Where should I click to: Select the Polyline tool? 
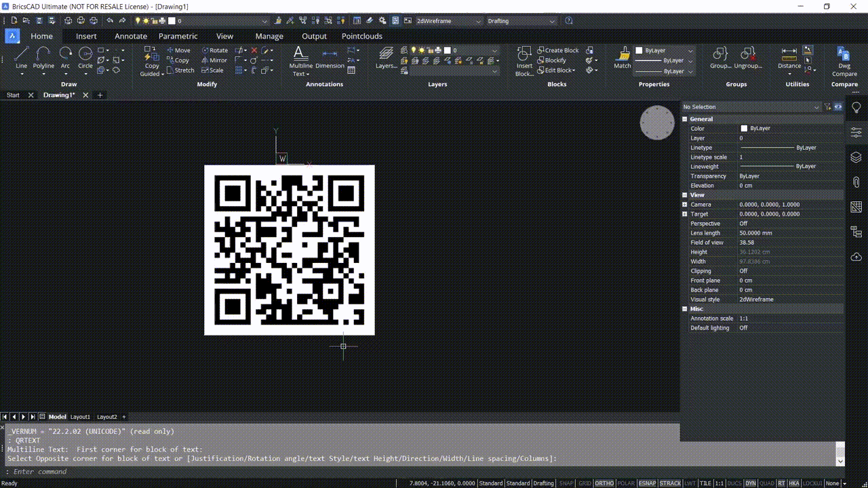pos(43,57)
